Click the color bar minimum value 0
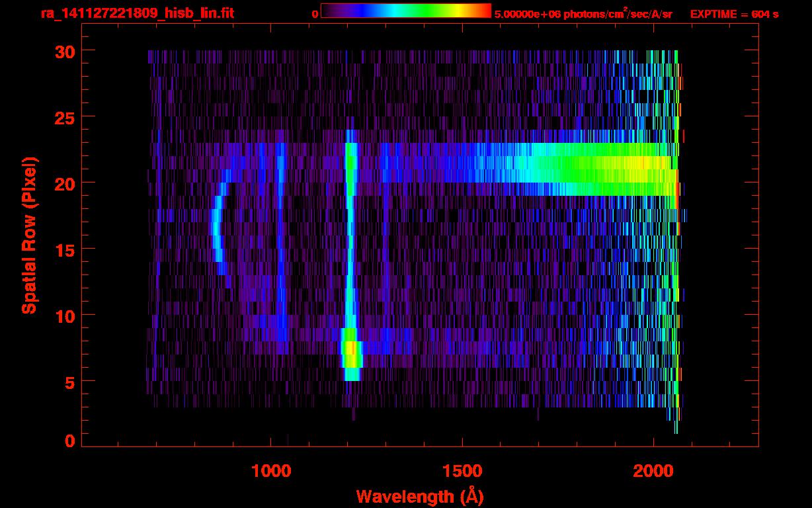This screenshot has width=812, height=508. (x=315, y=14)
